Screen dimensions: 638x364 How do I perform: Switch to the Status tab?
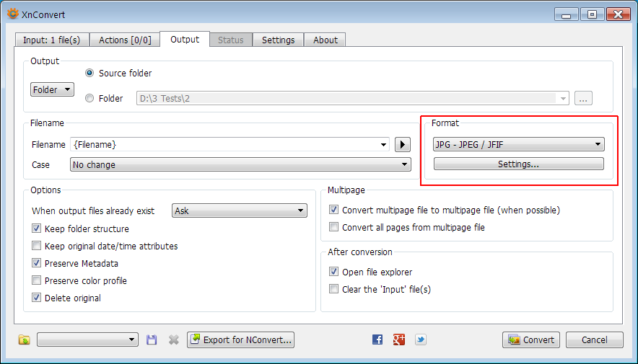coord(231,40)
